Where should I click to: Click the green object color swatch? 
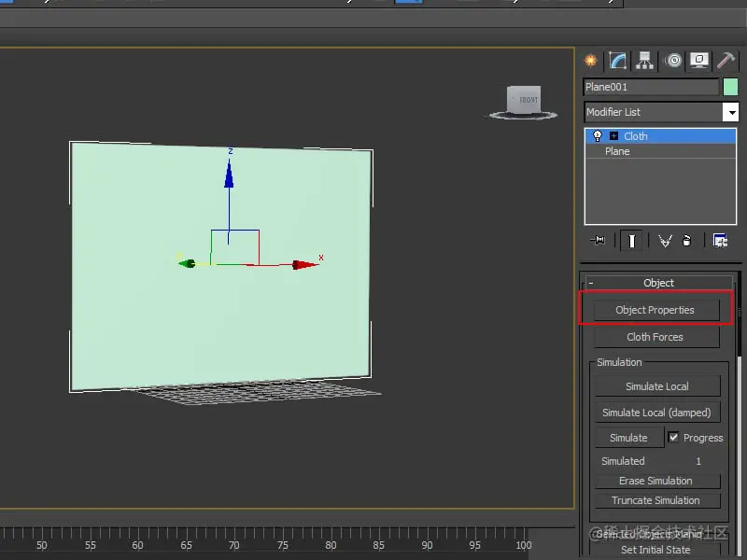pyautogui.click(x=730, y=87)
